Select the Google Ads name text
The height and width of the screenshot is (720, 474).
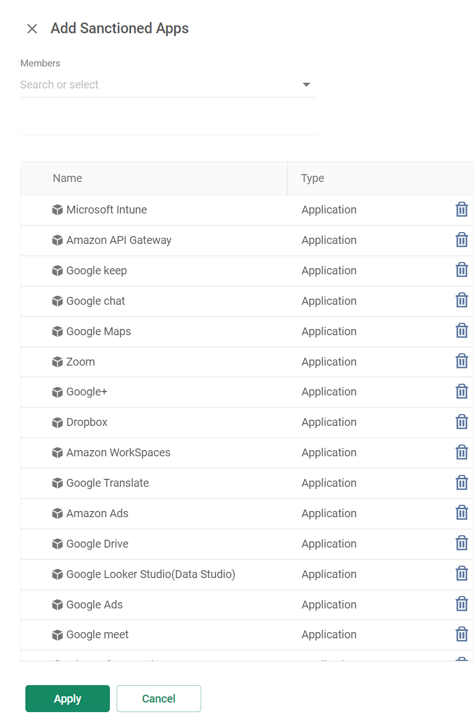[x=94, y=604]
